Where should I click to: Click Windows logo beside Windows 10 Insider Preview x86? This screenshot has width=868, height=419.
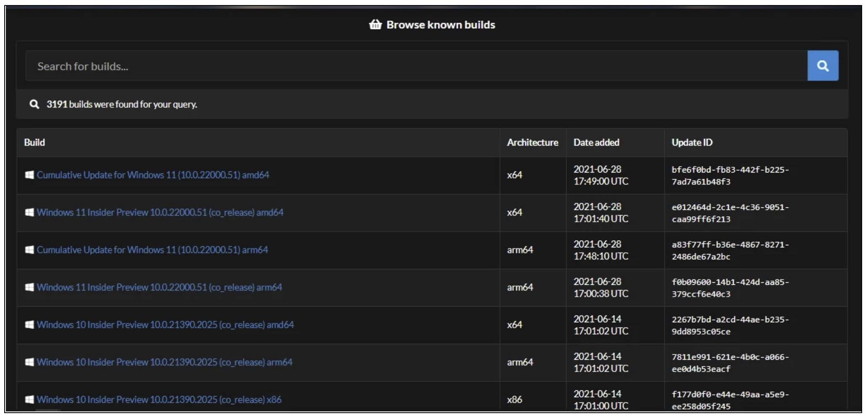29,400
